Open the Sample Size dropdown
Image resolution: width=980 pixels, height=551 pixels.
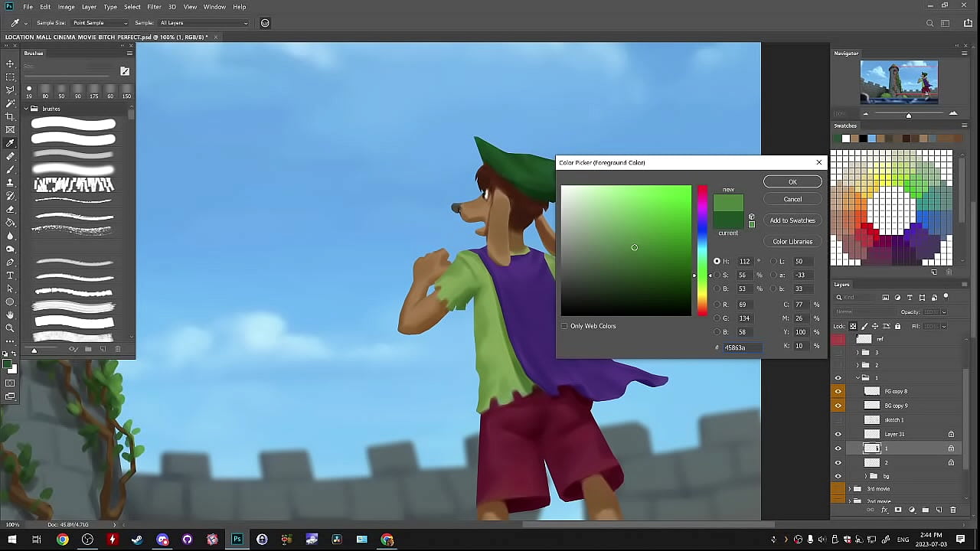tap(99, 23)
